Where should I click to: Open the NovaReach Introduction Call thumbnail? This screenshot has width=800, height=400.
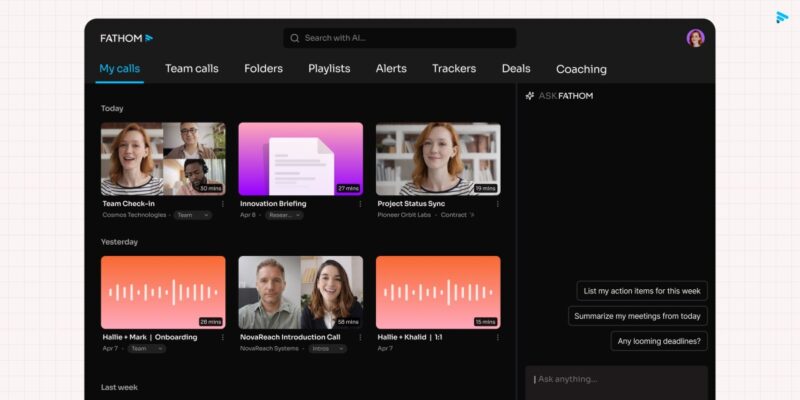tap(301, 292)
